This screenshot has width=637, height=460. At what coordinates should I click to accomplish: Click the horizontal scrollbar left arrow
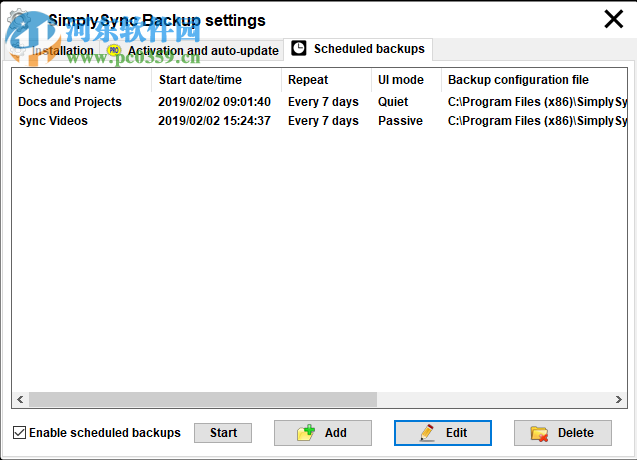tap(20, 399)
